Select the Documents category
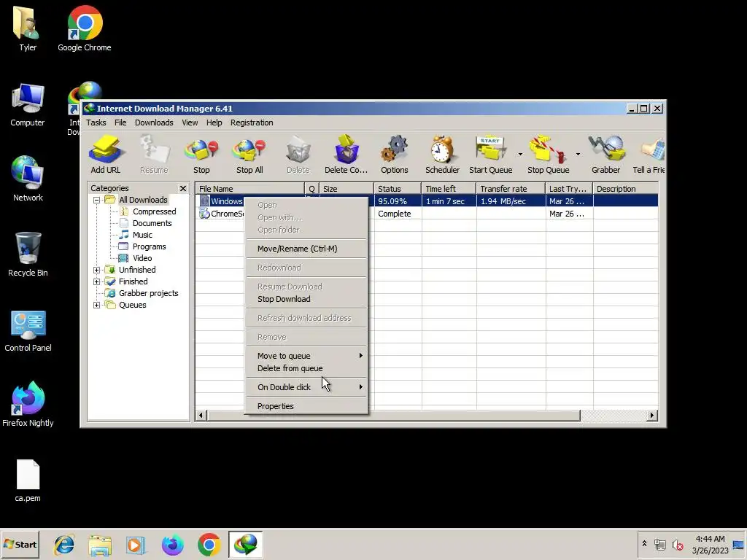This screenshot has height=560, width=747. (145, 223)
